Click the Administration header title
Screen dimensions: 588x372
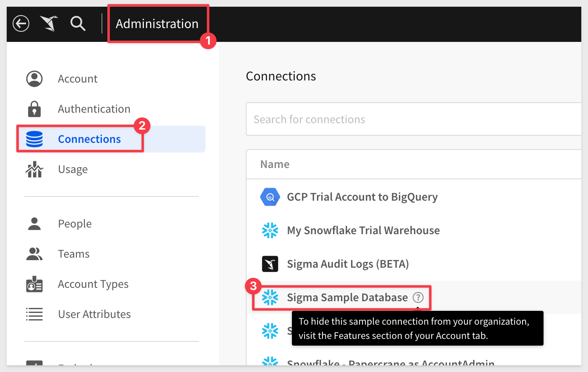click(157, 24)
